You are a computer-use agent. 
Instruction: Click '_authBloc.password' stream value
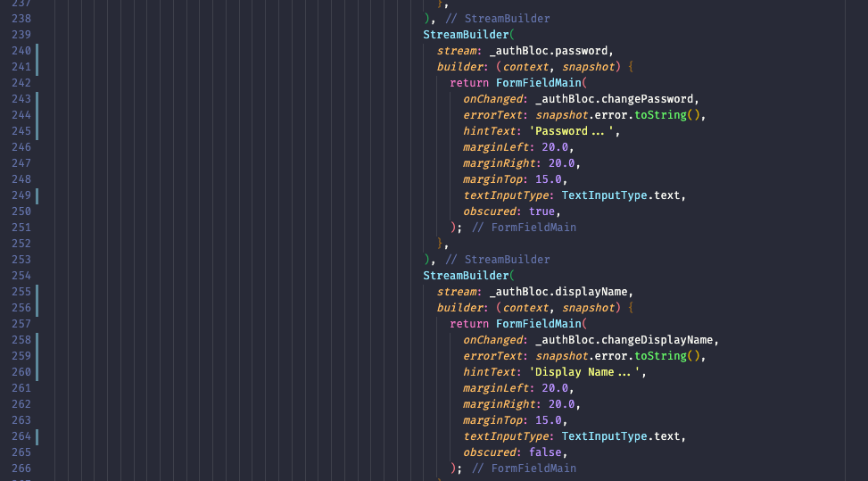point(549,50)
